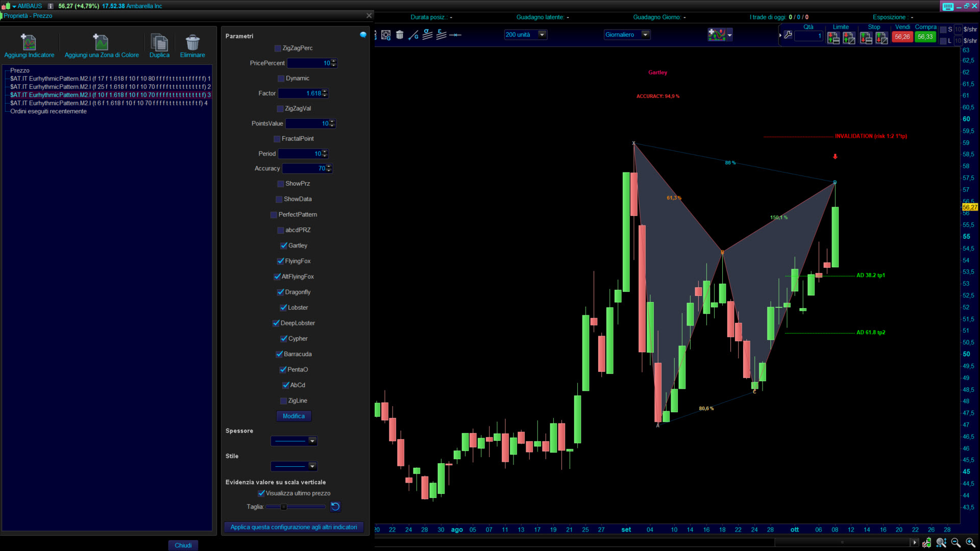This screenshot has width=980, height=551.
Task: Click Aggiungi una Zona di Colore icon
Action: [101, 42]
